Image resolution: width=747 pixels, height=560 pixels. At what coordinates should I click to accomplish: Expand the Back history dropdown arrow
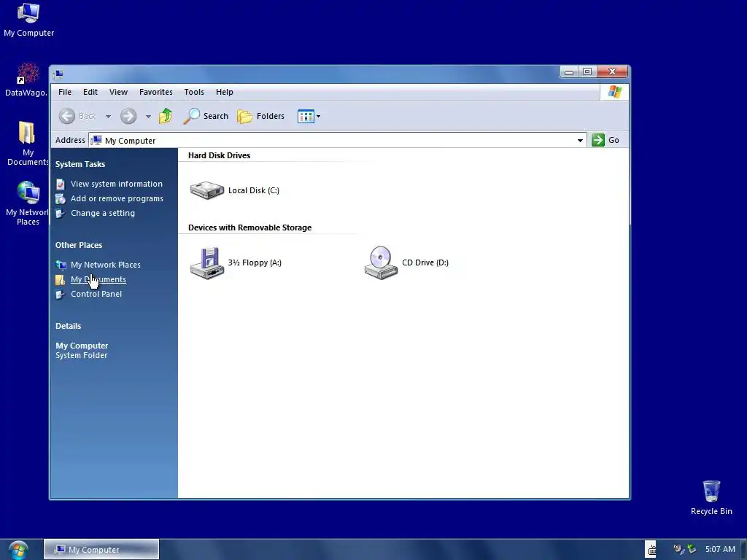(108, 116)
